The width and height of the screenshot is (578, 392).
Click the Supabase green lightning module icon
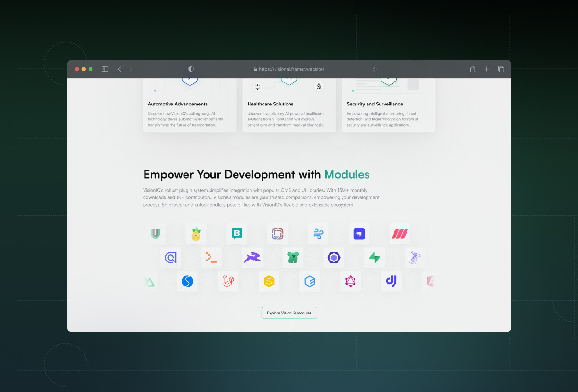(x=374, y=258)
